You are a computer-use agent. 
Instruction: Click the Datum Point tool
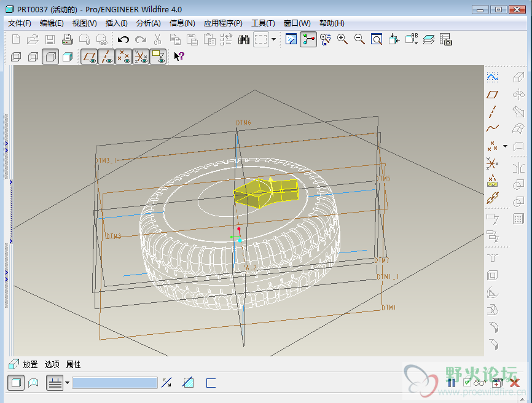click(x=492, y=146)
